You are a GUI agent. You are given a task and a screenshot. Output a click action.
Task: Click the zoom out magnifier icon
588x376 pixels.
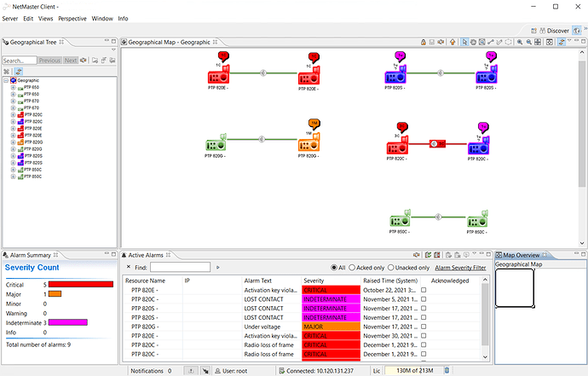(529, 41)
